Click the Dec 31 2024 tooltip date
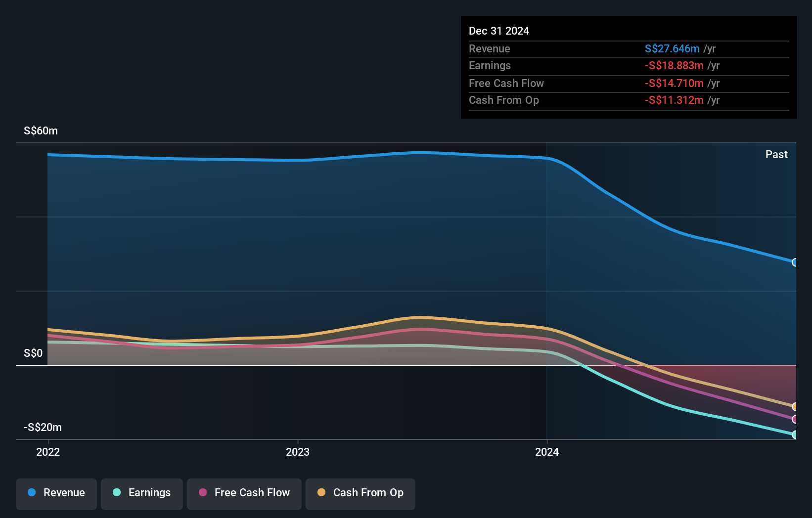 click(499, 31)
